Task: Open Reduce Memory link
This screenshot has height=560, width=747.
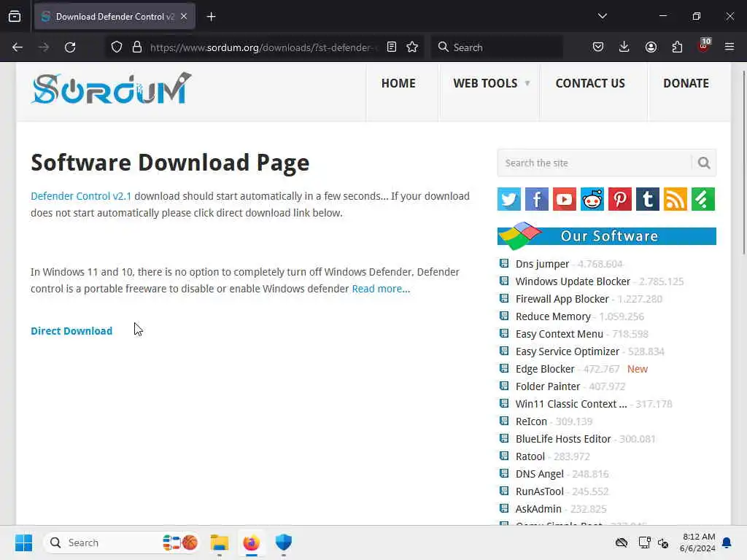Action: pyautogui.click(x=553, y=316)
